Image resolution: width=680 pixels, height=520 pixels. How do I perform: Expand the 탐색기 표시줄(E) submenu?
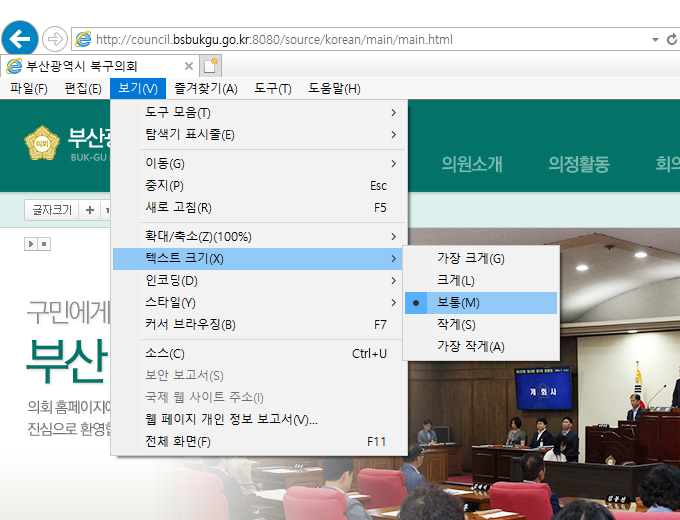pos(259,135)
